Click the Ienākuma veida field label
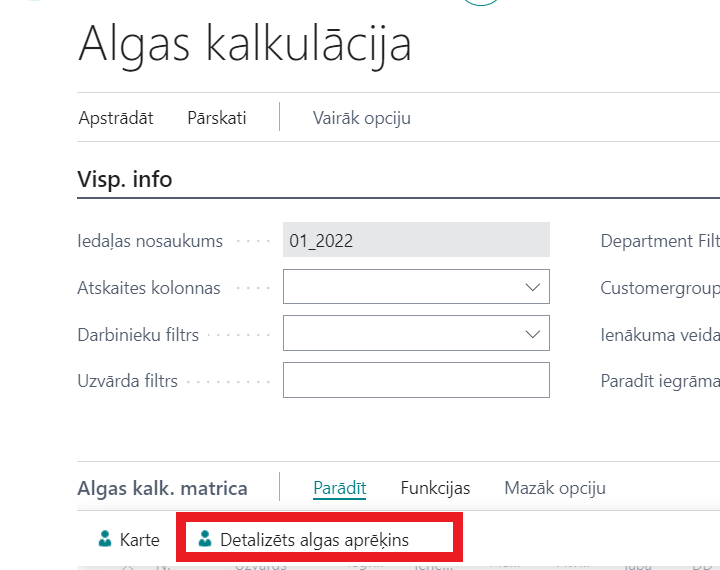 coord(660,334)
